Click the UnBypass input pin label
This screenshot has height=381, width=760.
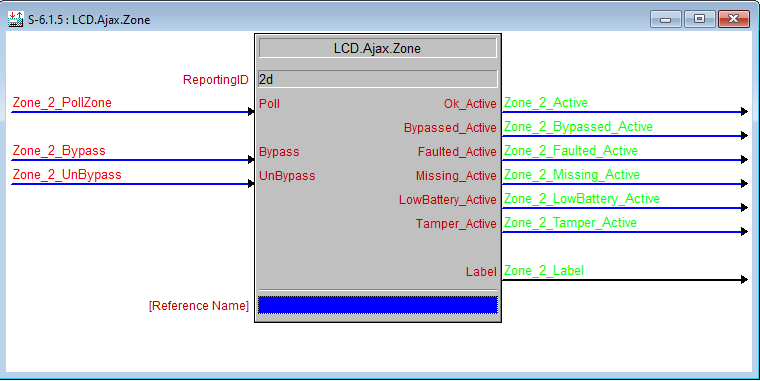click(287, 176)
